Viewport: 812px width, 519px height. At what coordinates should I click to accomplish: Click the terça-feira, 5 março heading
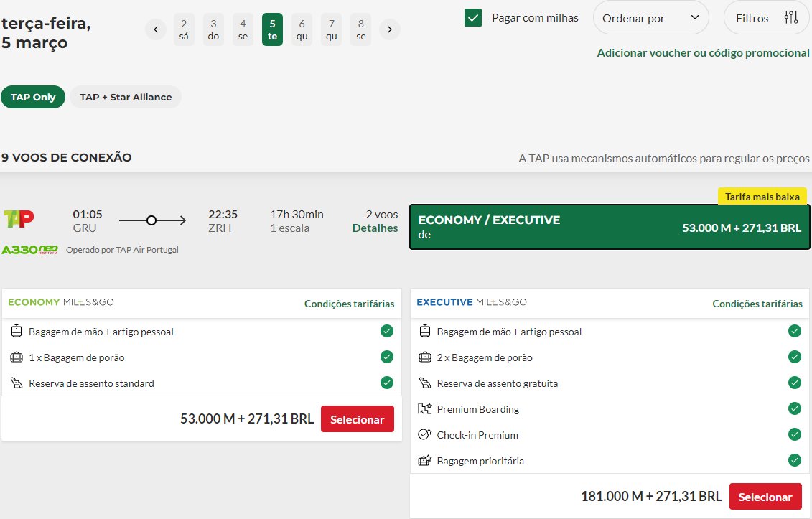pos(46,32)
